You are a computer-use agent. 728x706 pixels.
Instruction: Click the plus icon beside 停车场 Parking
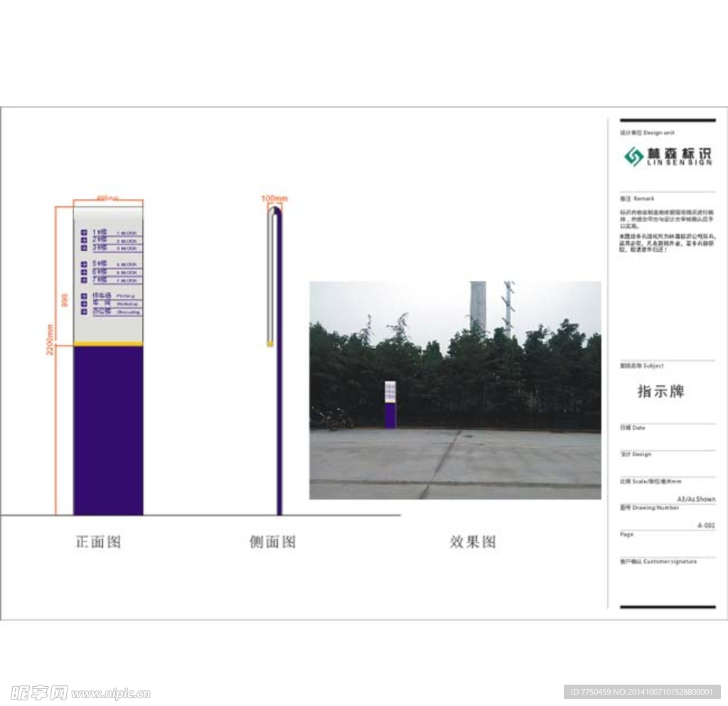click(x=84, y=296)
